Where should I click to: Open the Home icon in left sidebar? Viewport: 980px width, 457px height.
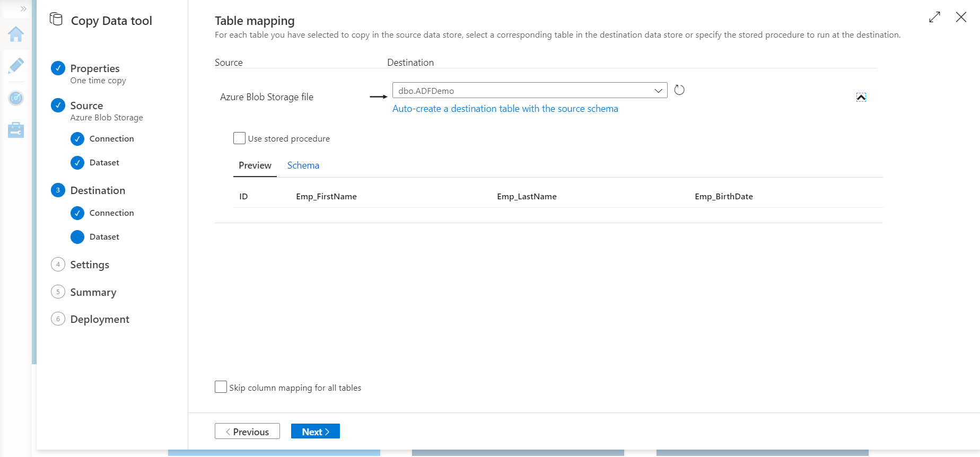click(16, 34)
